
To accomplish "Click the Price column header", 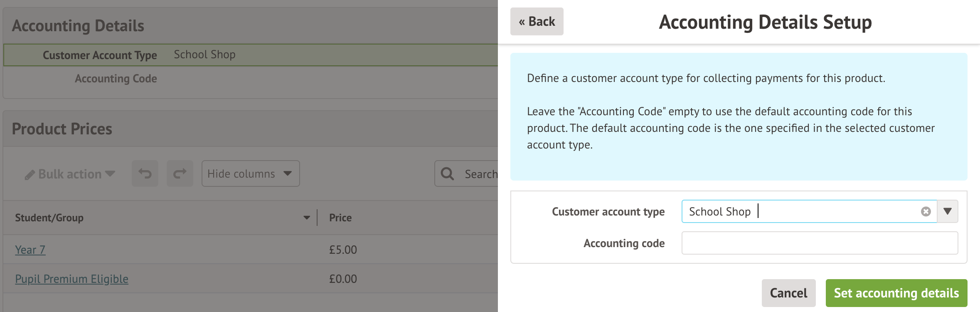I will [x=340, y=218].
